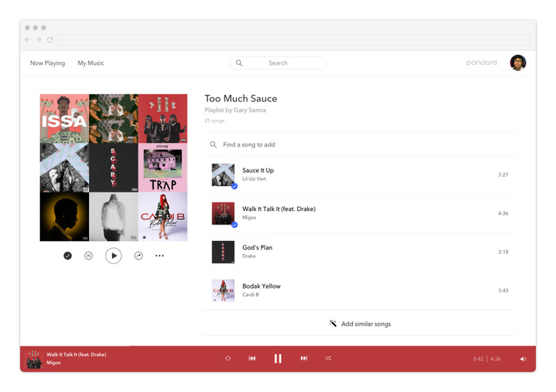Click the volume speaker icon
Screen dimensions: 556x392
click(x=523, y=359)
